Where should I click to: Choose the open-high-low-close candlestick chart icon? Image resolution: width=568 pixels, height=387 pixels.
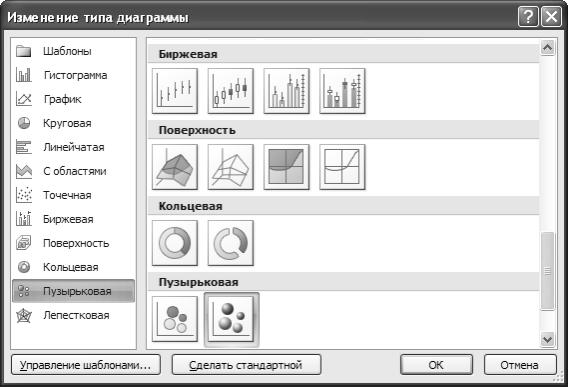click(x=231, y=91)
